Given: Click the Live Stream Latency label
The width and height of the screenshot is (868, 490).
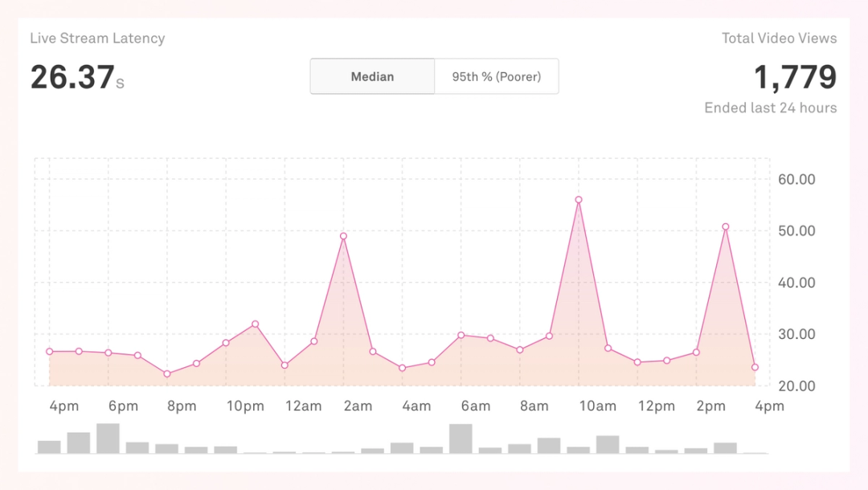Looking at the screenshot, I should (97, 38).
